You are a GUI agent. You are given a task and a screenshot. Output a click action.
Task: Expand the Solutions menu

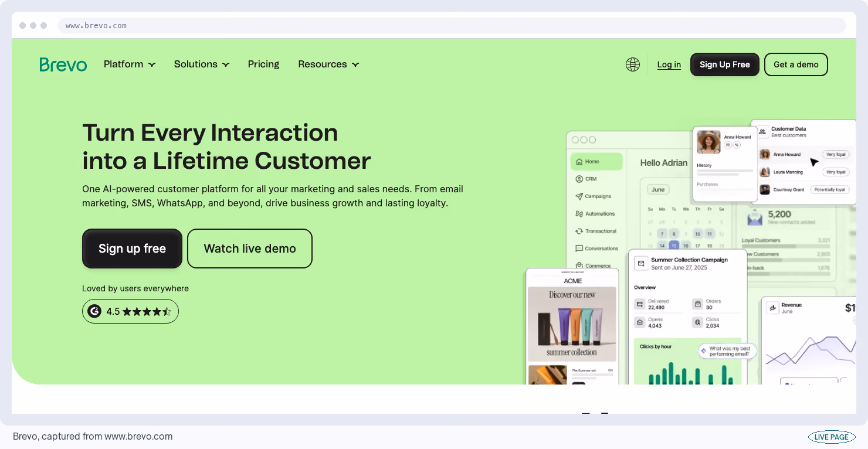point(202,64)
